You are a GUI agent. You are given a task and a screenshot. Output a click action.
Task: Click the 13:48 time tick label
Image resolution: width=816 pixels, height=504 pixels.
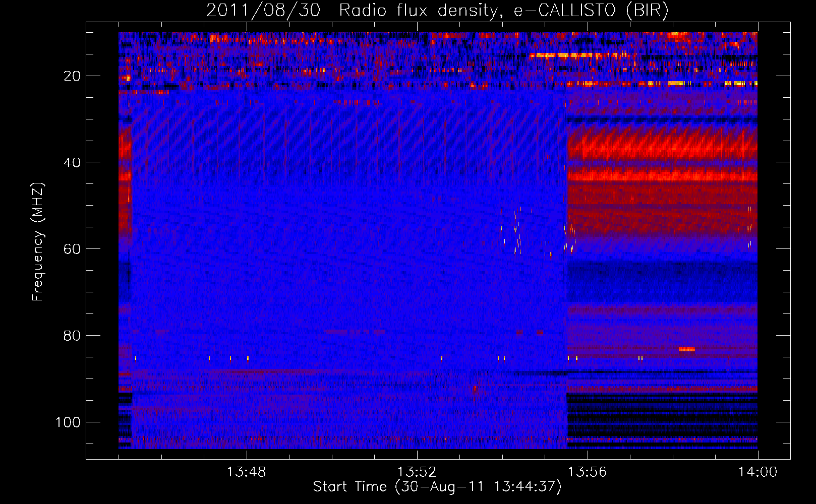(247, 472)
